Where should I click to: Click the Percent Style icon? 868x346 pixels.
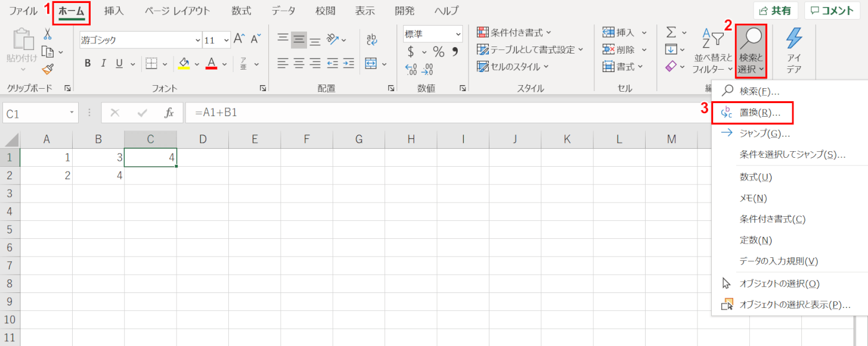(x=438, y=52)
